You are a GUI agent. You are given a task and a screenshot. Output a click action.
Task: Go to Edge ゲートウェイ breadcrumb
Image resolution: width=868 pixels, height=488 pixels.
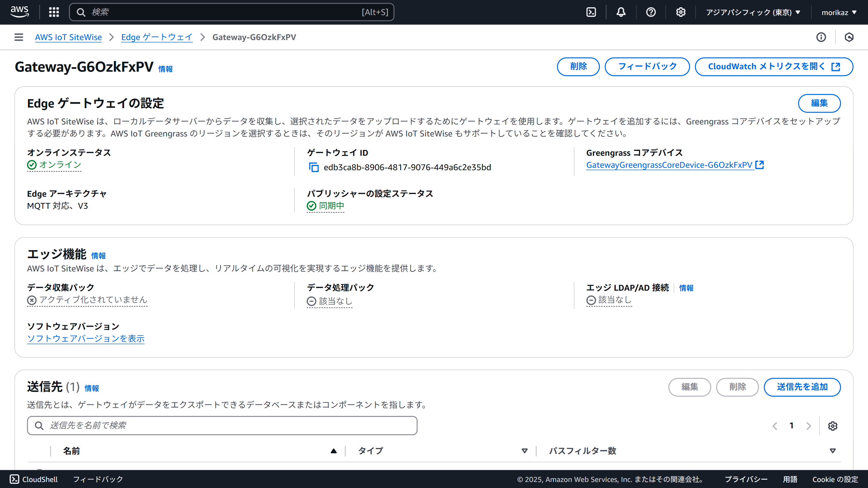tap(157, 37)
